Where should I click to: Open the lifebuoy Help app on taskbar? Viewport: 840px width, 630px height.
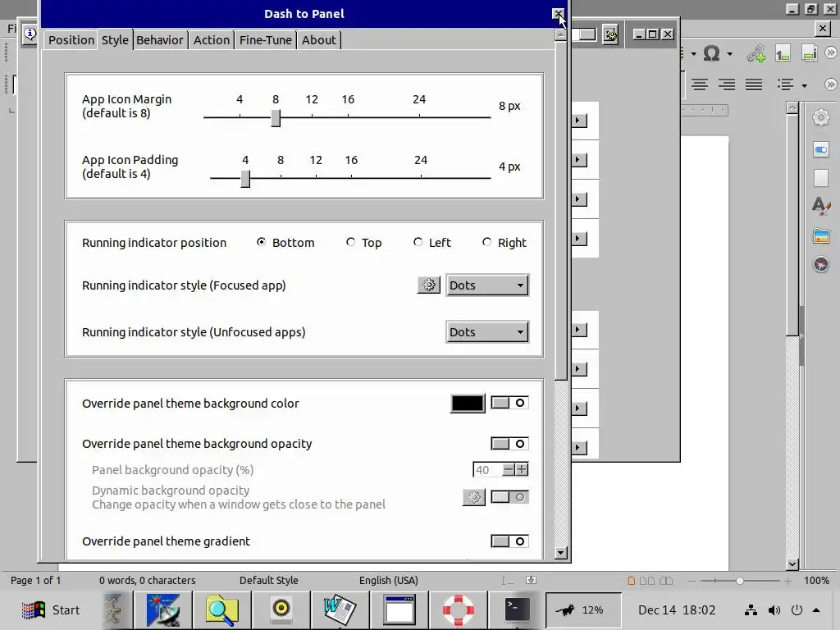click(458, 609)
